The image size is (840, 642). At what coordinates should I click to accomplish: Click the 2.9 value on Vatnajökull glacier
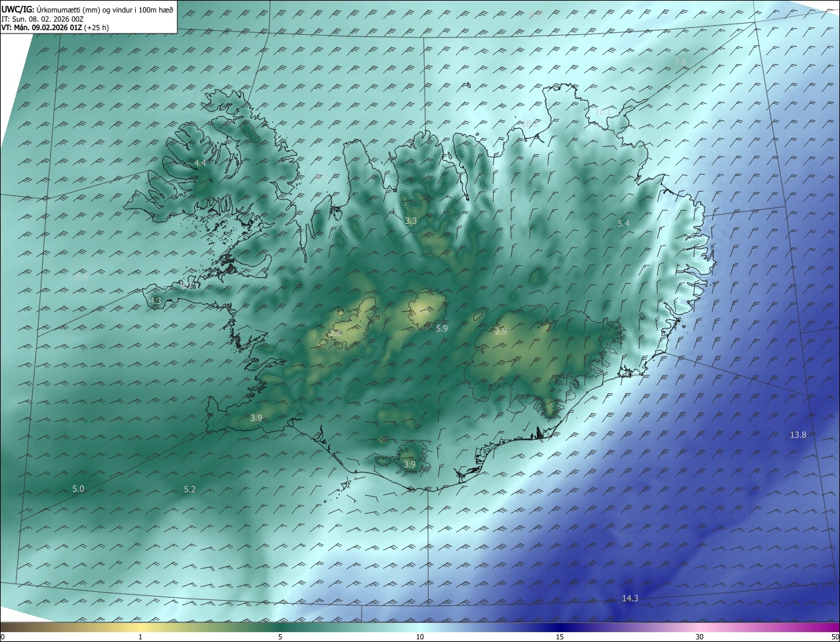pyautogui.click(x=501, y=332)
